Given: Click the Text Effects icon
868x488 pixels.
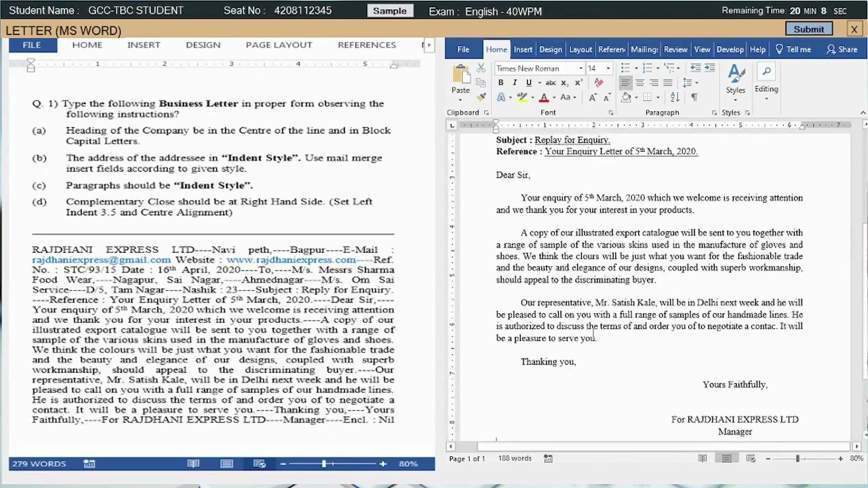Looking at the screenshot, I should pos(500,98).
